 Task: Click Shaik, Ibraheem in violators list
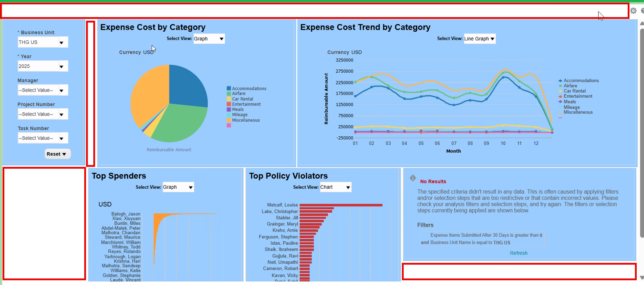coord(281,249)
